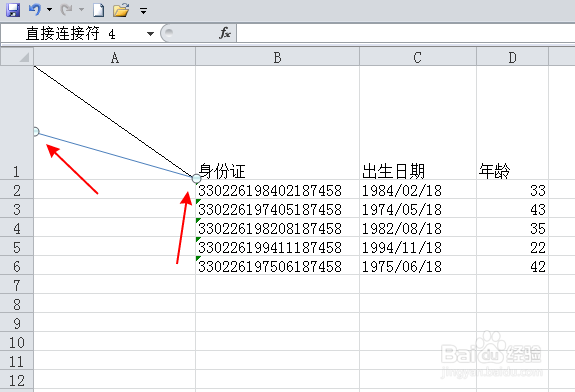
Task: Select row 10 header
Action: click(17, 341)
